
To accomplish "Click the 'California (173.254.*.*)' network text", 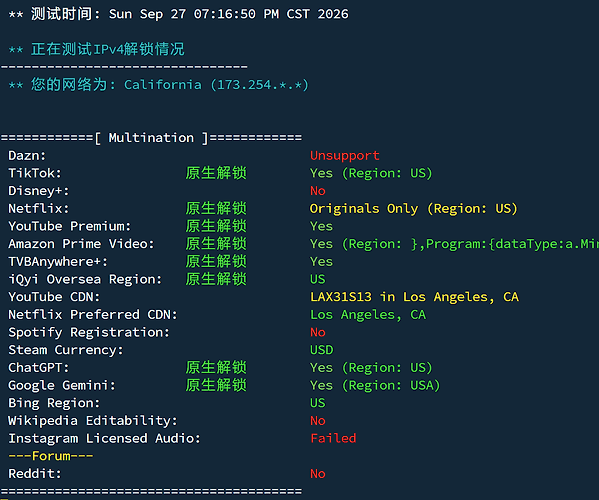I will tap(216, 85).
